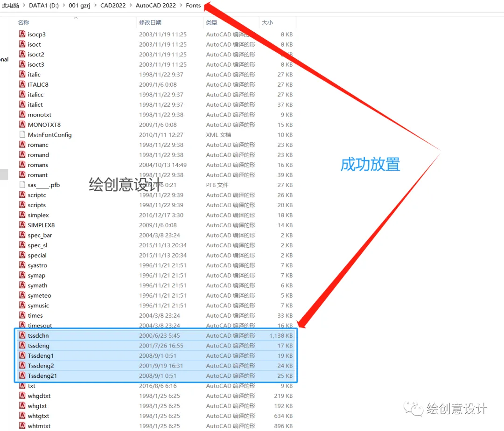Click the Tssdeng1 font file icon

tap(22, 355)
